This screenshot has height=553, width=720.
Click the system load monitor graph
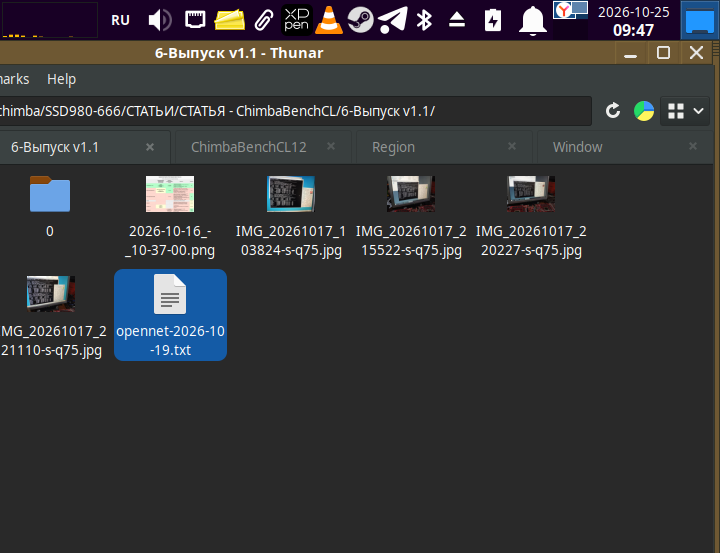(50, 20)
